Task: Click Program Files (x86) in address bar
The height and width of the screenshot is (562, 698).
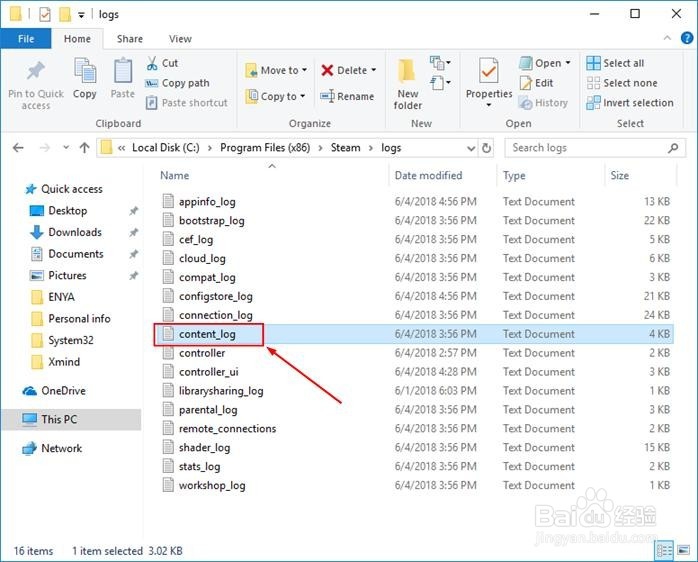Action: click(265, 148)
